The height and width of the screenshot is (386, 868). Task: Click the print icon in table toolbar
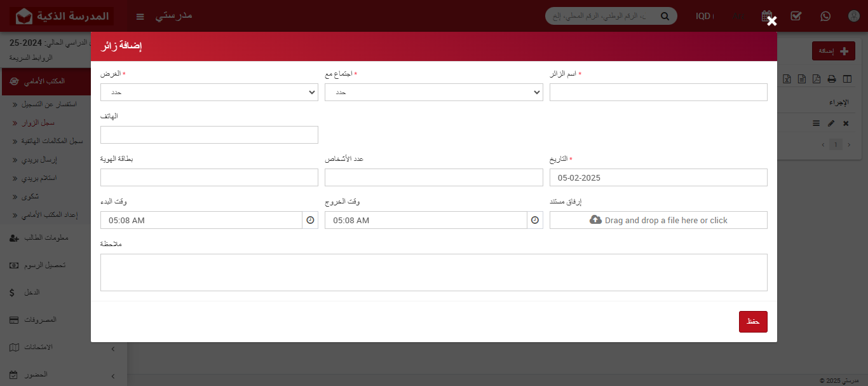pos(831,79)
